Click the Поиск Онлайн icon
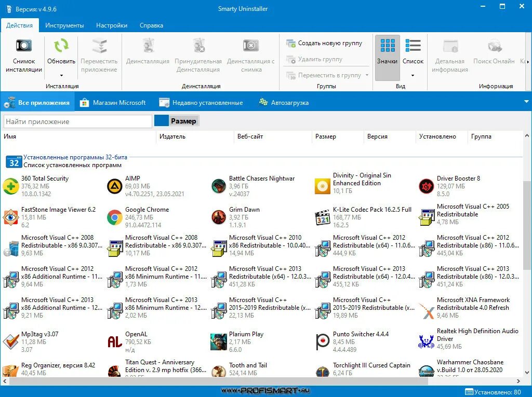 pos(495,46)
